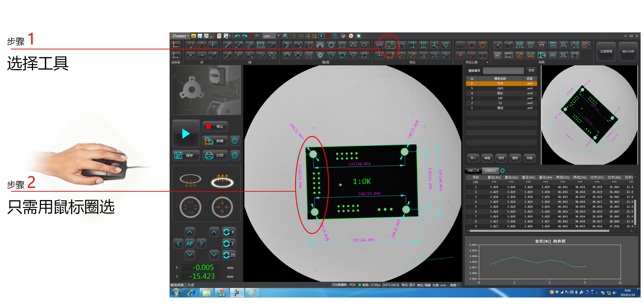Select the 测试 template row
Screen dimensions: 644x307
pos(501,108)
